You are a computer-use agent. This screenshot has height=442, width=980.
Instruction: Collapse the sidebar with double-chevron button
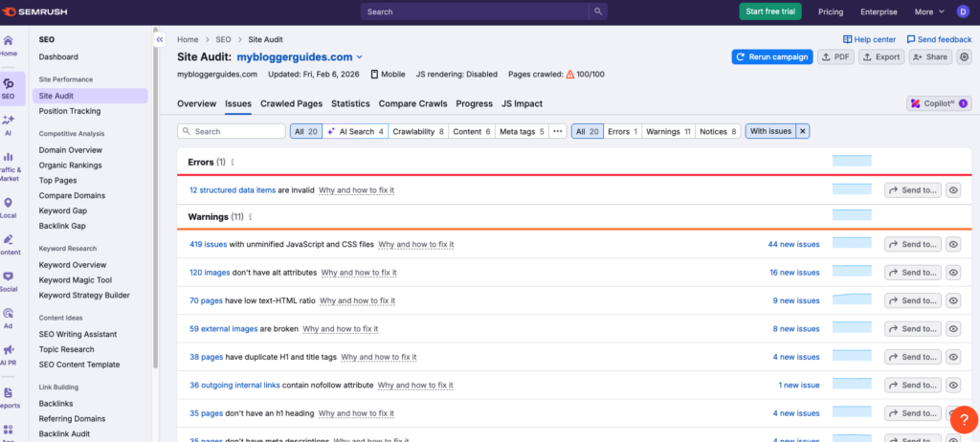160,39
